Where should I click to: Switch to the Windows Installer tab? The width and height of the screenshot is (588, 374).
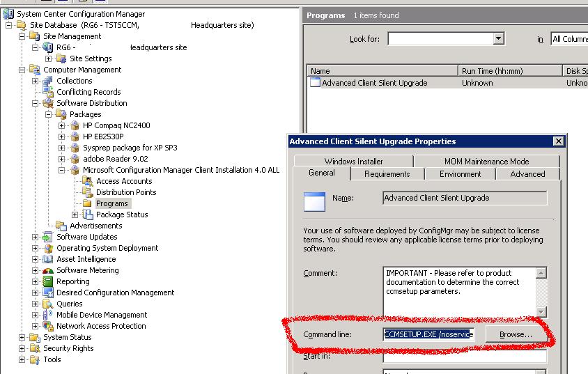[x=354, y=161]
